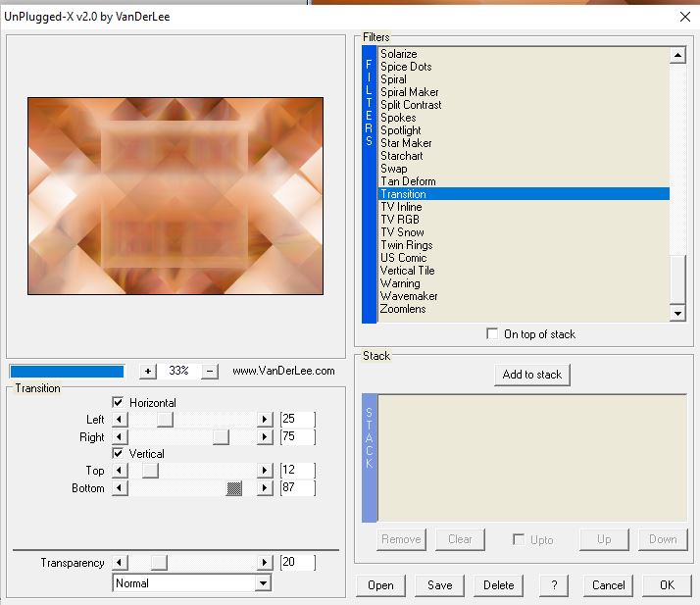
Task: Select the Star Maker filter
Action: click(524, 143)
